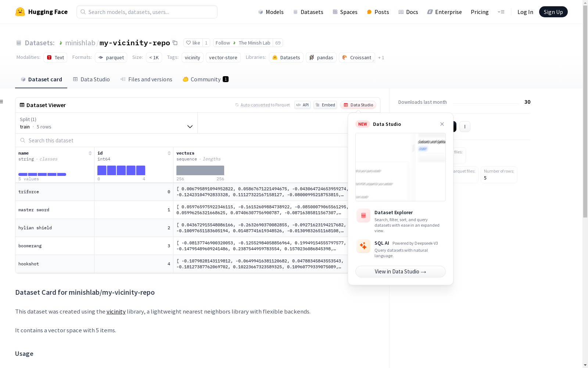Click the Embed button
The height and width of the screenshot is (368, 588).
click(x=325, y=105)
